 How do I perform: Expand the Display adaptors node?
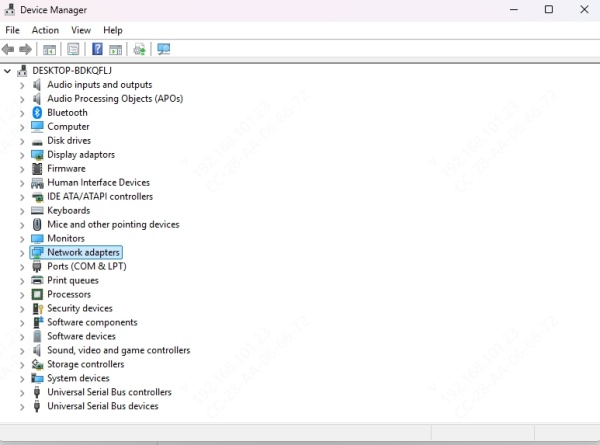pyautogui.click(x=22, y=155)
